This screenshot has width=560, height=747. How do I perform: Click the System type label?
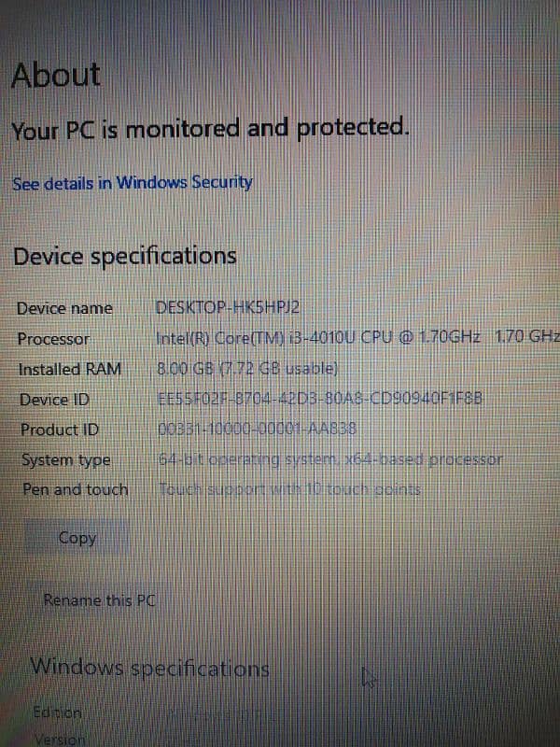65,459
